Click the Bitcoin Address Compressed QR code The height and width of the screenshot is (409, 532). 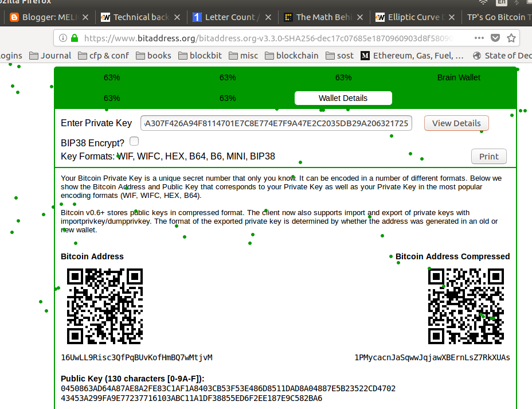pos(466,306)
